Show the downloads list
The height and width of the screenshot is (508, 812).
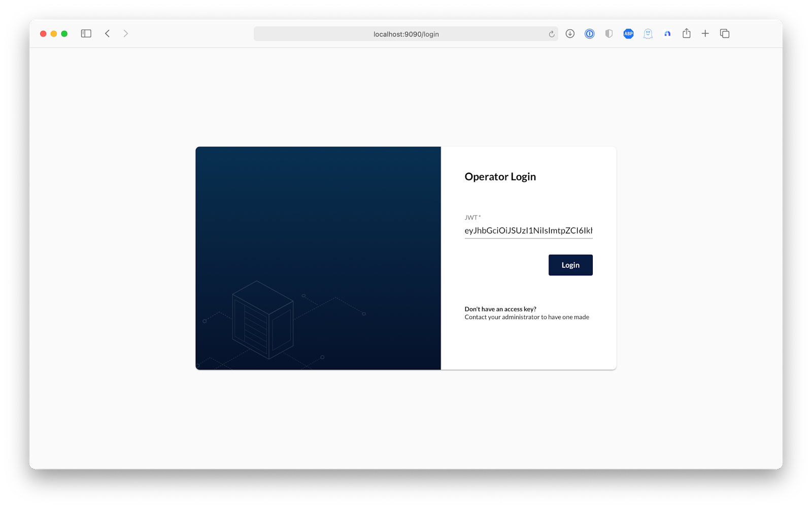(570, 33)
